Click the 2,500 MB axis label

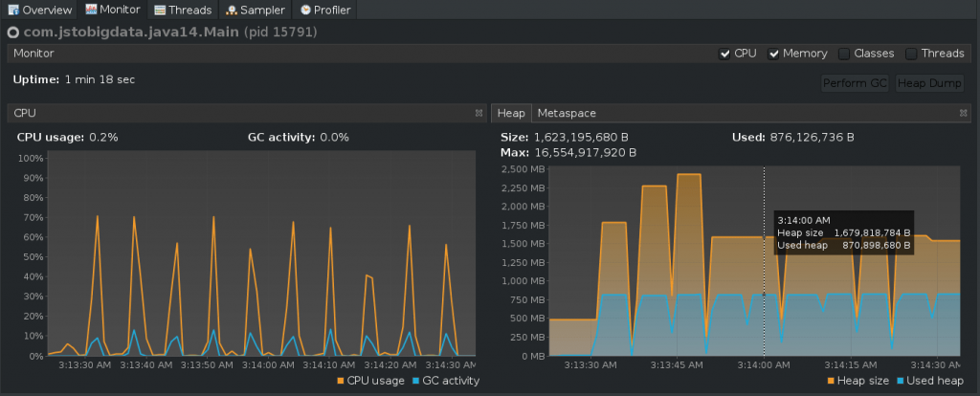point(523,168)
